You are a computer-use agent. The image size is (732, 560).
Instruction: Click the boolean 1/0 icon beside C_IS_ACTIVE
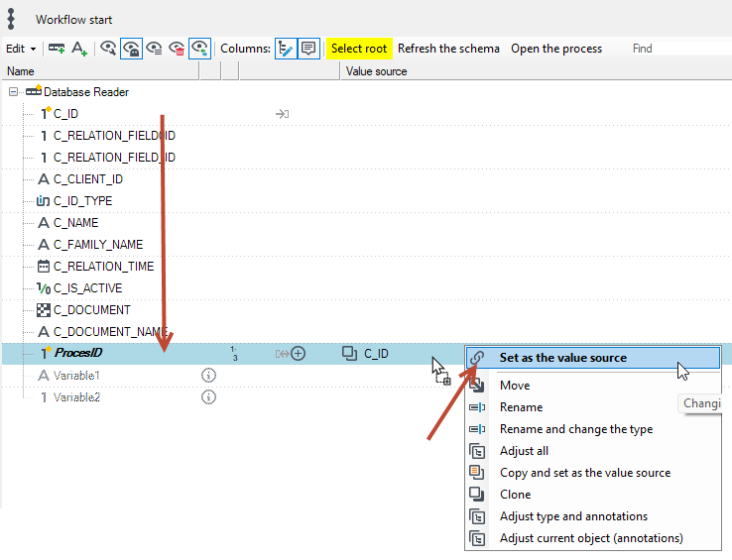[x=44, y=288]
